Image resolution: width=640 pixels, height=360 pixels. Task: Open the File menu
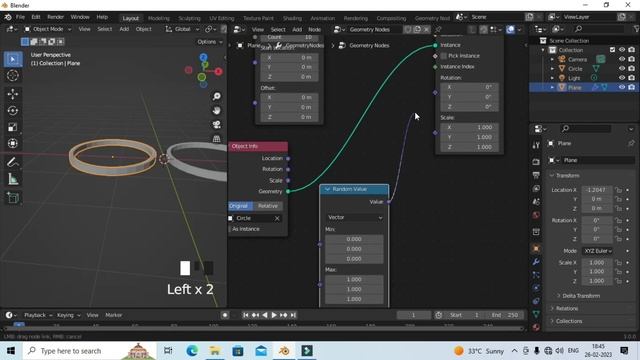(x=20, y=17)
